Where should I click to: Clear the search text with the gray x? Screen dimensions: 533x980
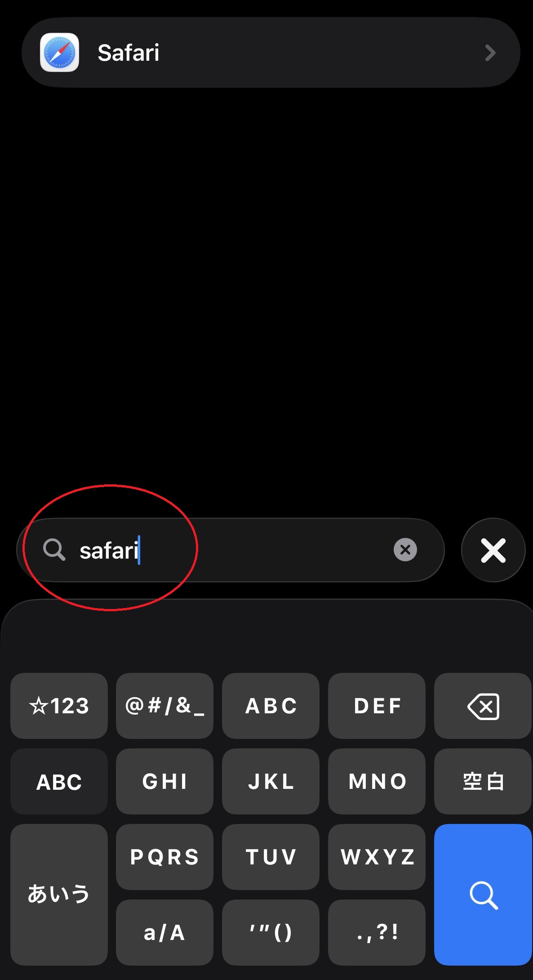coord(405,550)
